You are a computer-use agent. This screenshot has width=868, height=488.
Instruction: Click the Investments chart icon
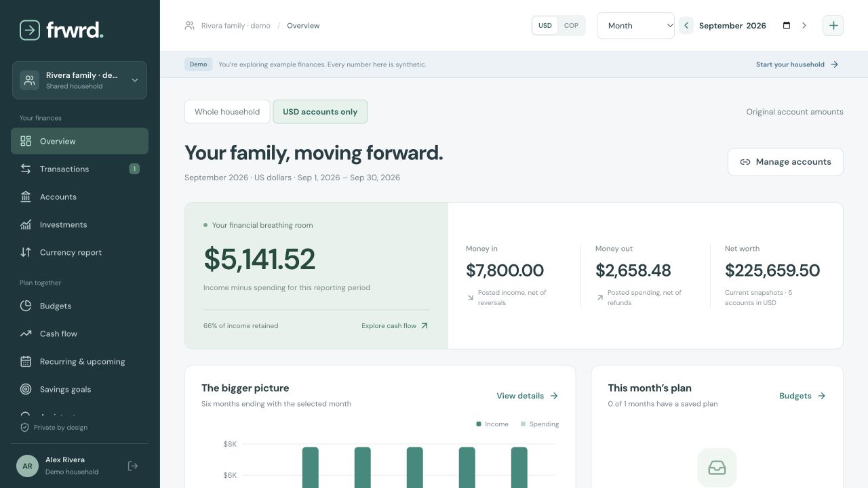click(x=26, y=224)
